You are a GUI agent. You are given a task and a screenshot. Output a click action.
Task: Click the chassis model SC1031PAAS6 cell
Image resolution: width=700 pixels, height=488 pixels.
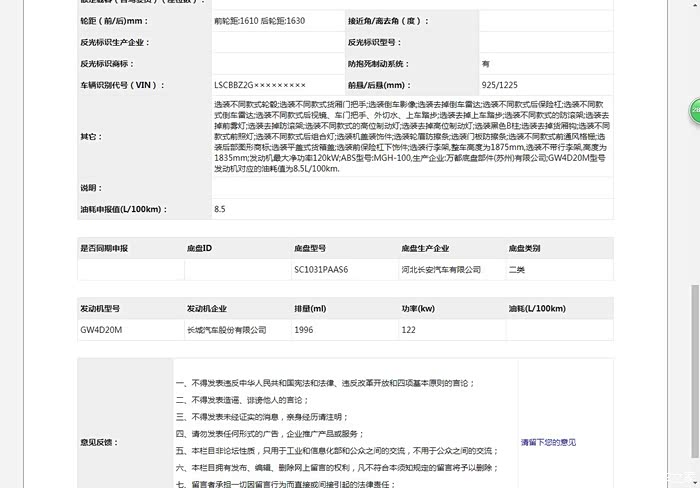[x=320, y=270]
